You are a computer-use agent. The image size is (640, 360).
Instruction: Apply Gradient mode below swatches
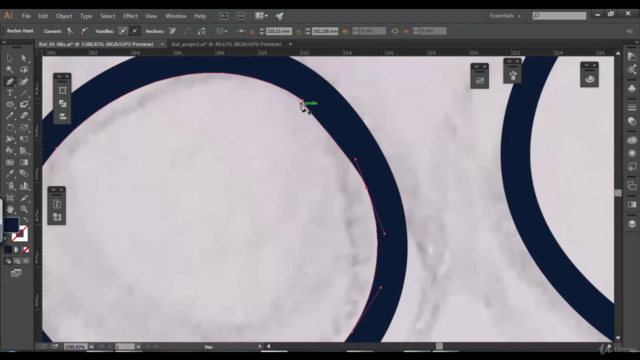coord(17,249)
